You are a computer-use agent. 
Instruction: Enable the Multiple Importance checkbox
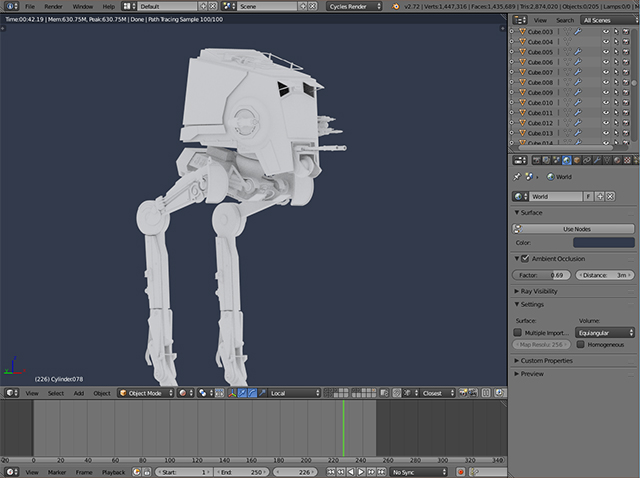coord(518,332)
